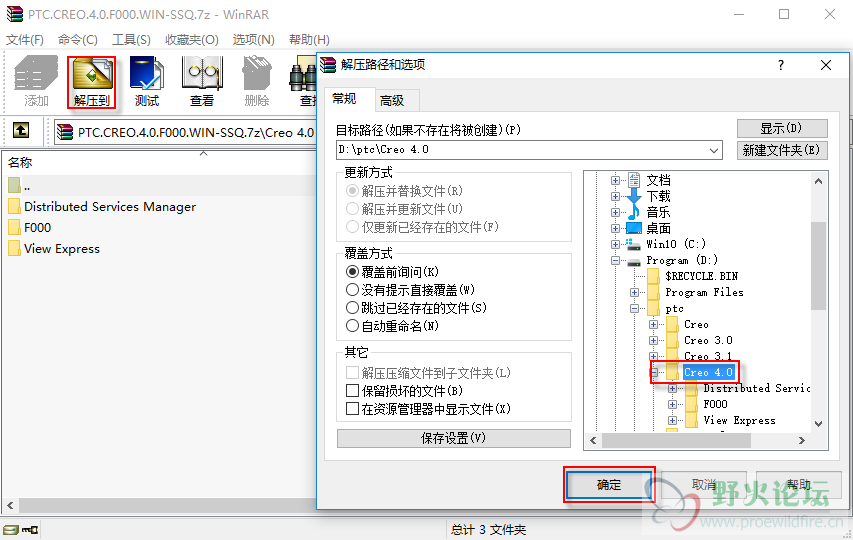
Task: Click the 帮助 button in the dialog
Action: pos(799,485)
